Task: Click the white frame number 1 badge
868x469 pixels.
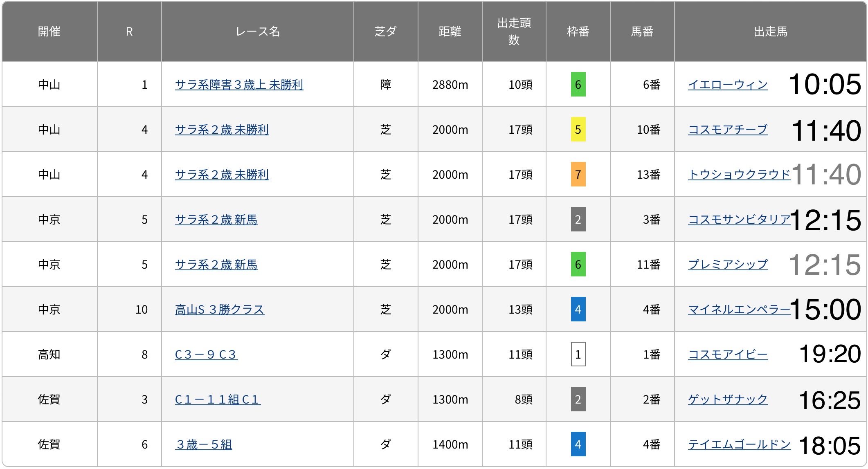Action: click(x=578, y=355)
